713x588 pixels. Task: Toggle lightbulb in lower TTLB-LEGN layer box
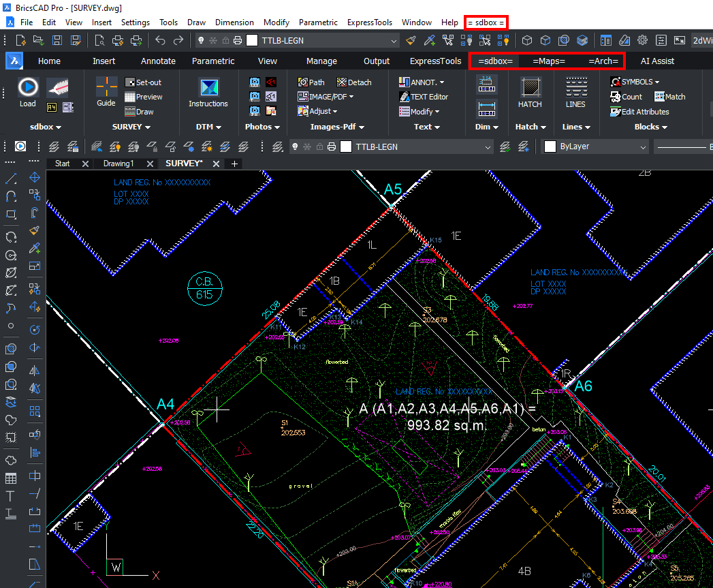pyautogui.click(x=295, y=146)
